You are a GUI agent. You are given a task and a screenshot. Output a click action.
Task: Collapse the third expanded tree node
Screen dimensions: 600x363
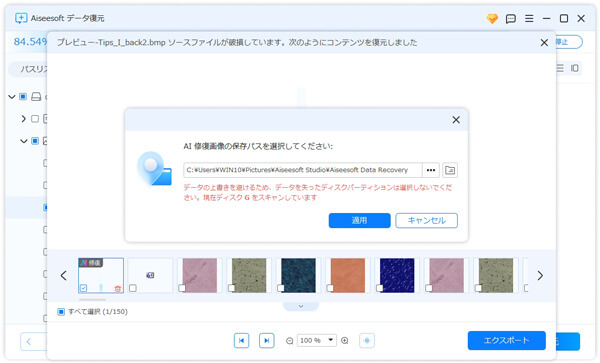(x=24, y=141)
